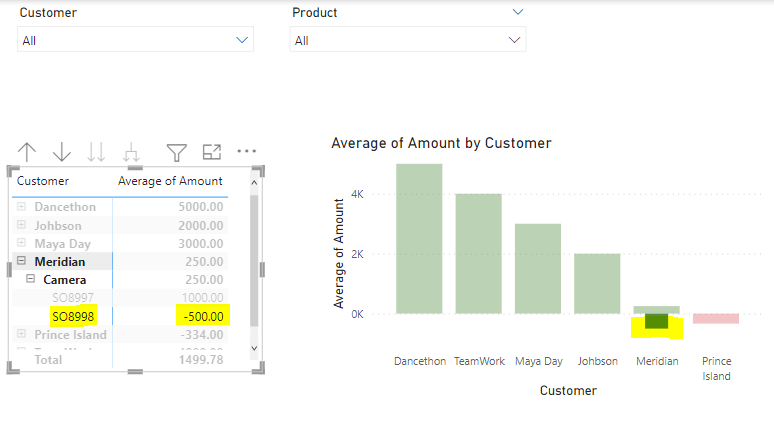
Task: Turn on Drill down arrow mode
Action: (62, 152)
